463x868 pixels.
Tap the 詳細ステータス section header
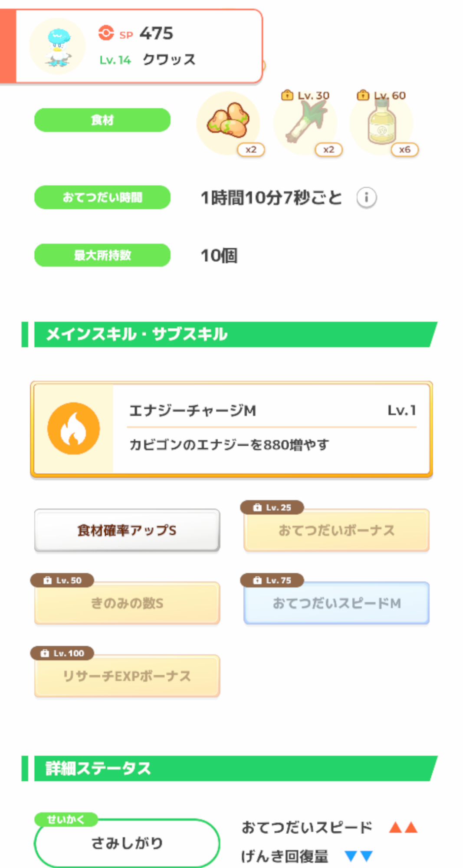tap(230, 768)
